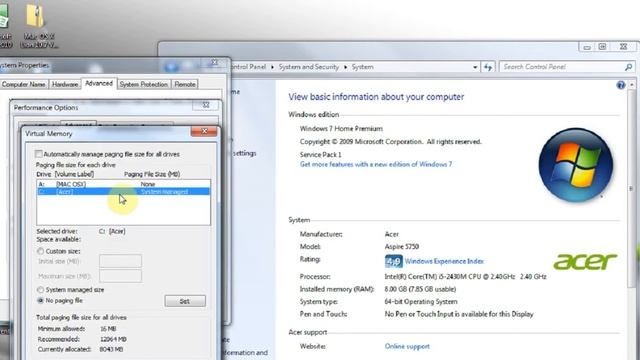Screen dimensions: 640x360
Task: Click View basic information about your computer heading
Action: 376,97
